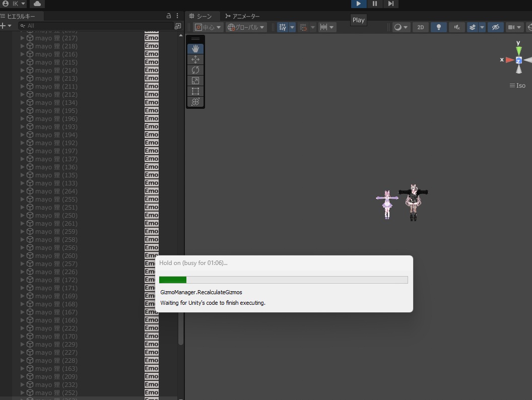Image resolution: width=532 pixels, height=400 pixels.
Task: Click Emo icon on mayo 狸 (250) row
Action: tap(151, 215)
